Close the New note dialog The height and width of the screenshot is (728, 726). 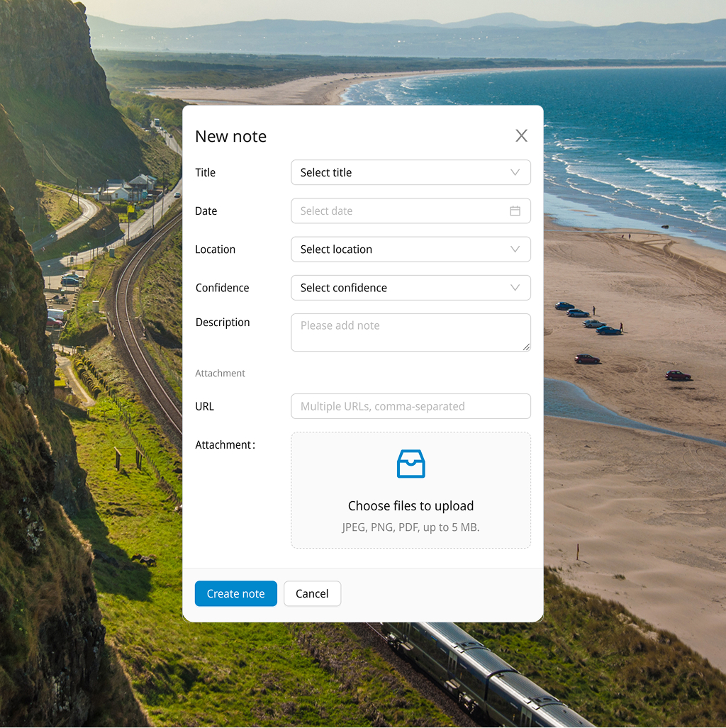pyautogui.click(x=521, y=136)
